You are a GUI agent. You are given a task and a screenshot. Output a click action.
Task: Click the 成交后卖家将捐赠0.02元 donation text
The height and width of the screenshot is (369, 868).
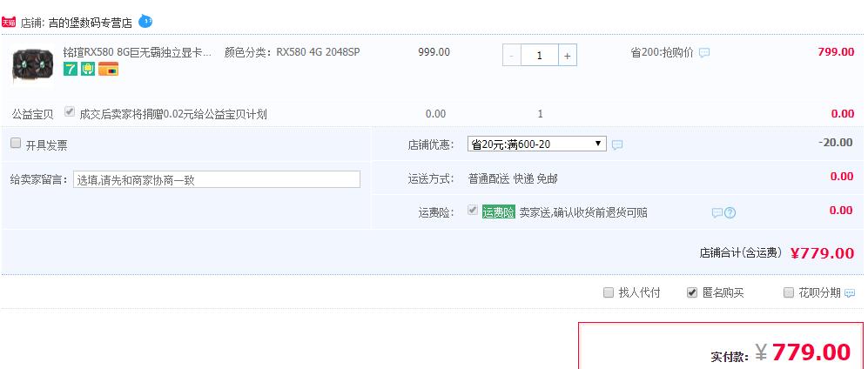[x=173, y=115]
